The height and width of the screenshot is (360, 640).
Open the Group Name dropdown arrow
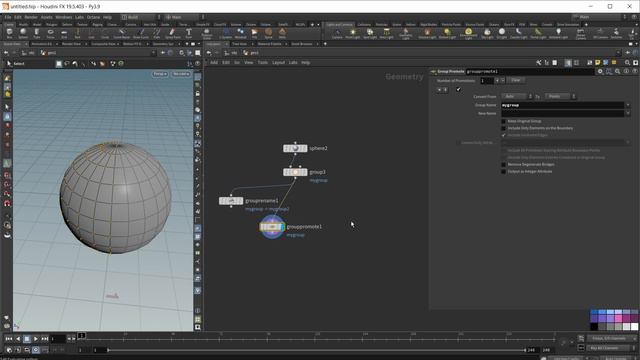click(x=628, y=105)
